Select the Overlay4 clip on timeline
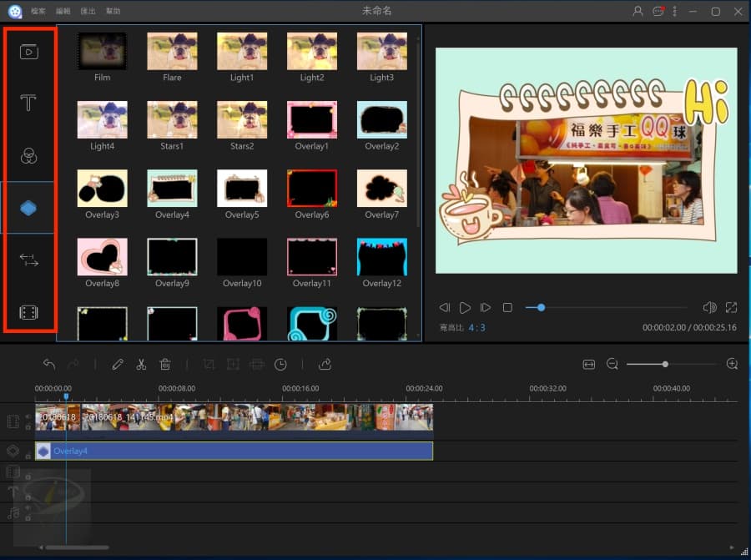751x560 pixels. coord(234,452)
